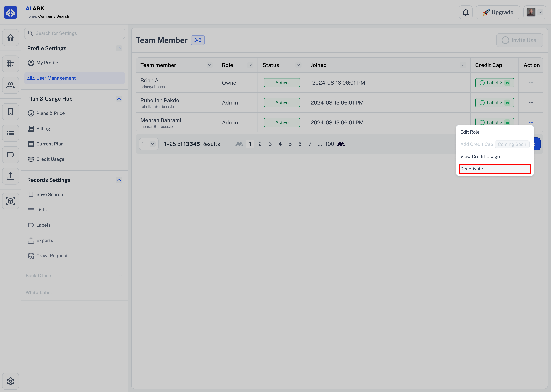Open Role column filter chevron
551x392 pixels.
point(250,65)
